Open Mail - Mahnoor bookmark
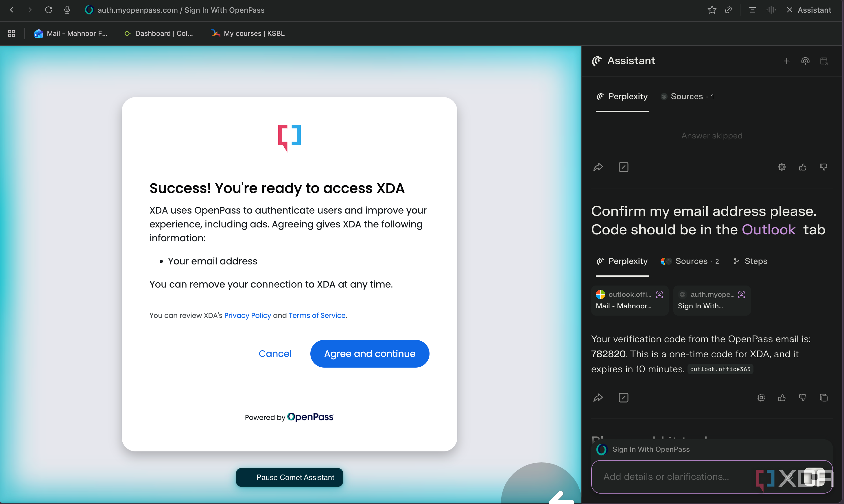This screenshot has width=844, height=504. click(x=71, y=33)
